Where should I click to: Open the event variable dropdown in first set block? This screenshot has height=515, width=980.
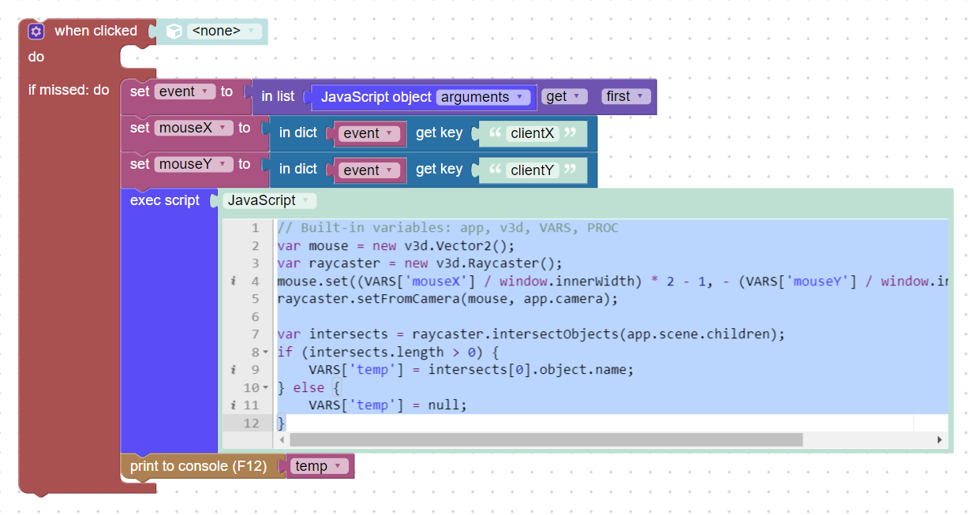pyautogui.click(x=185, y=91)
